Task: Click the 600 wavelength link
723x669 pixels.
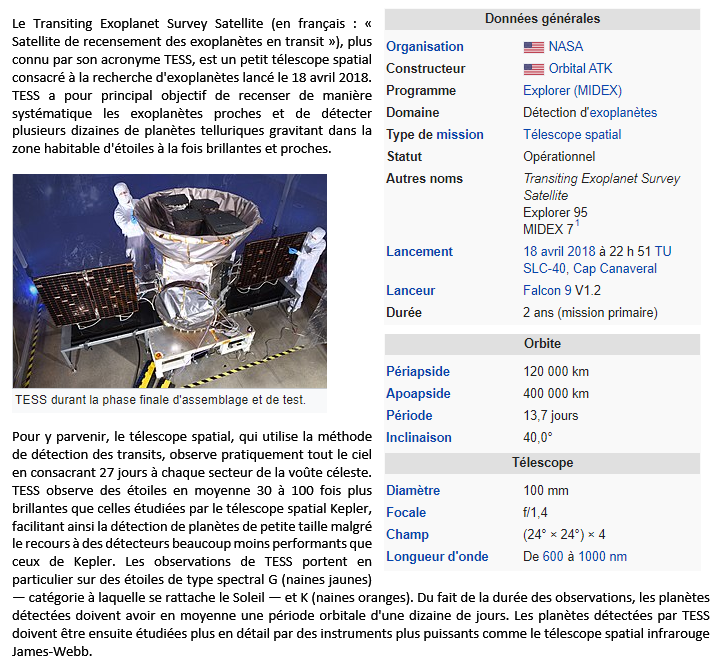Action: (553, 557)
